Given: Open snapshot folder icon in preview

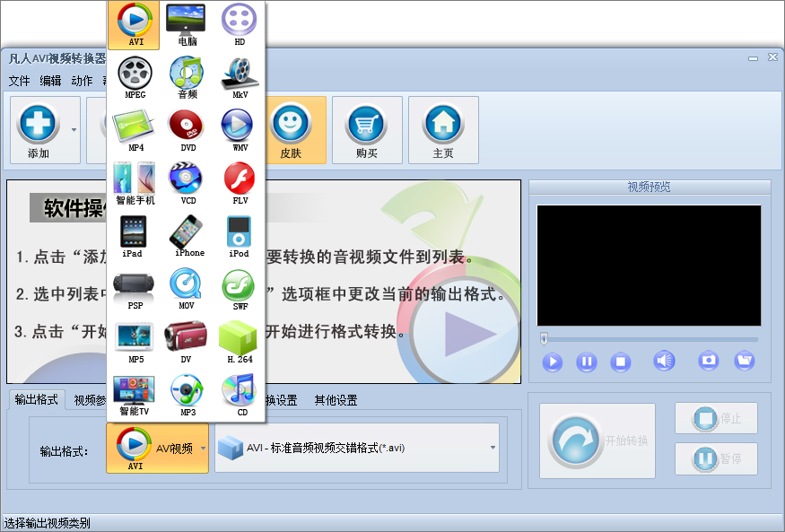Looking at the screenshot, I should (745, 361).
